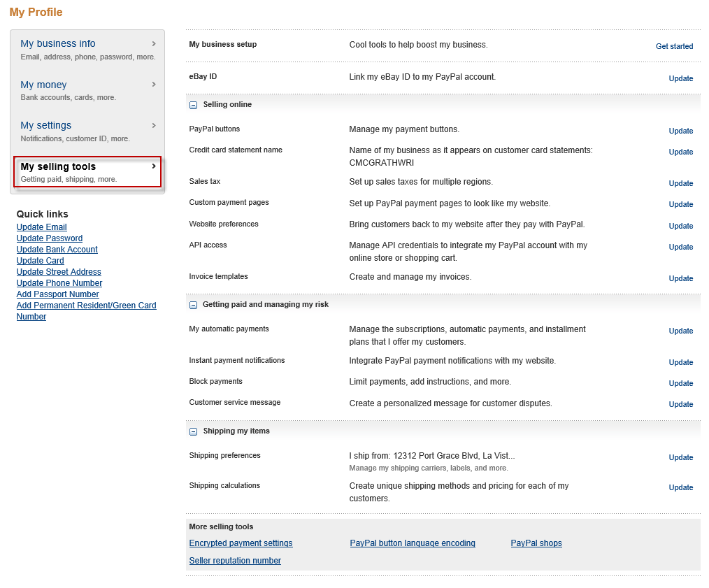Update Instant payment notifications
The height and width of the screenshot is (588, 709).
680,362
